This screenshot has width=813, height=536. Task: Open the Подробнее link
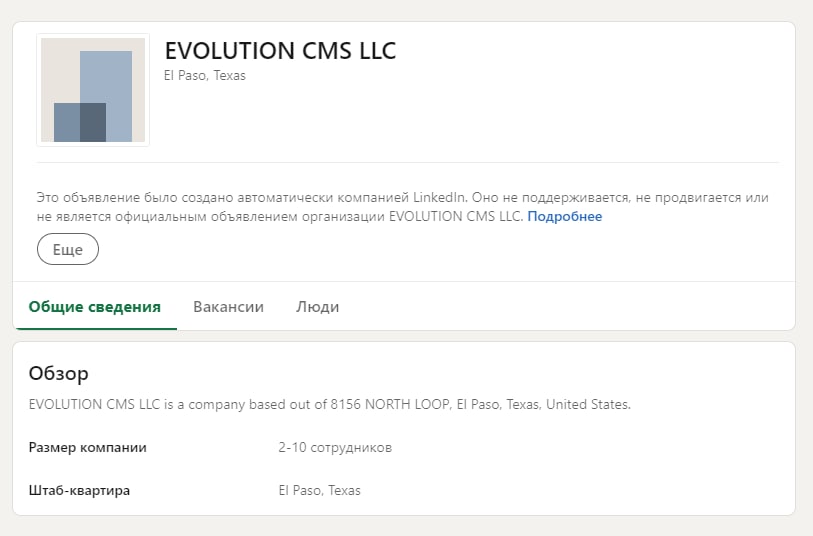565,216
